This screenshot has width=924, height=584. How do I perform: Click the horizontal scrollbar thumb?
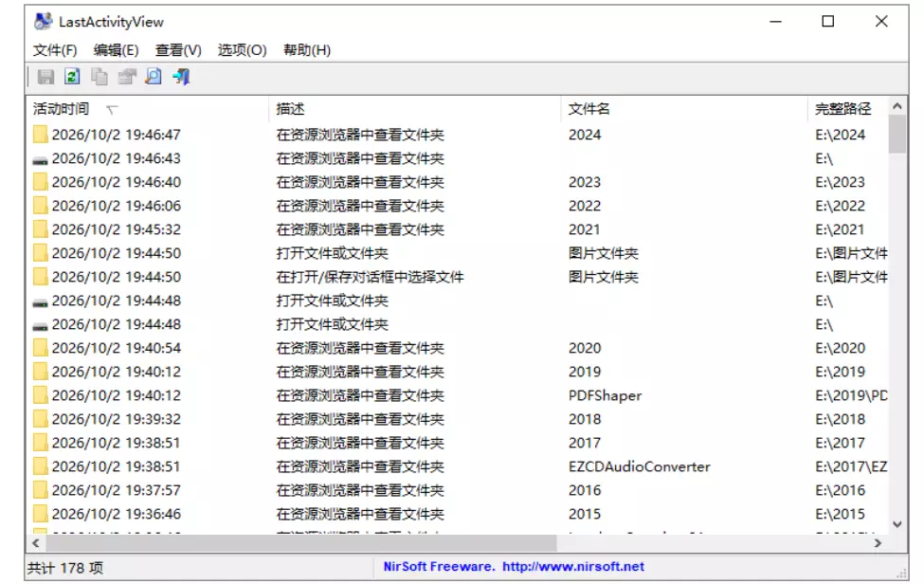pos(300,543)
